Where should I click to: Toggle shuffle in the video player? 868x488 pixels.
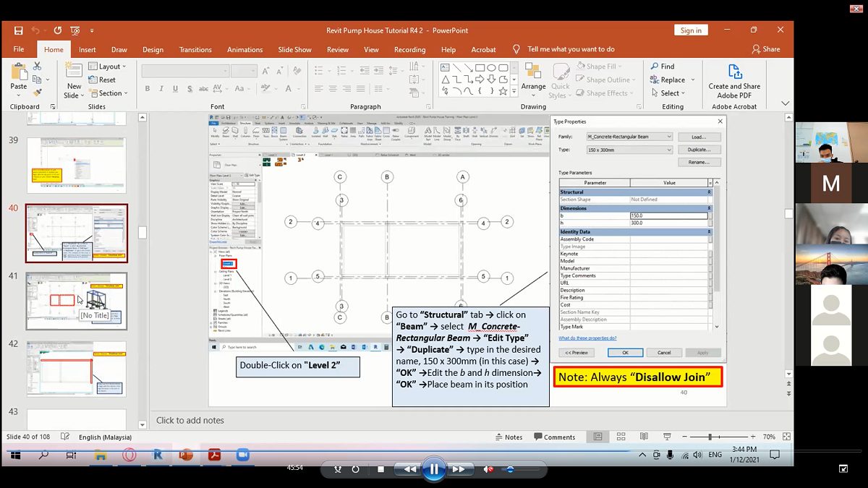point(338,469)
